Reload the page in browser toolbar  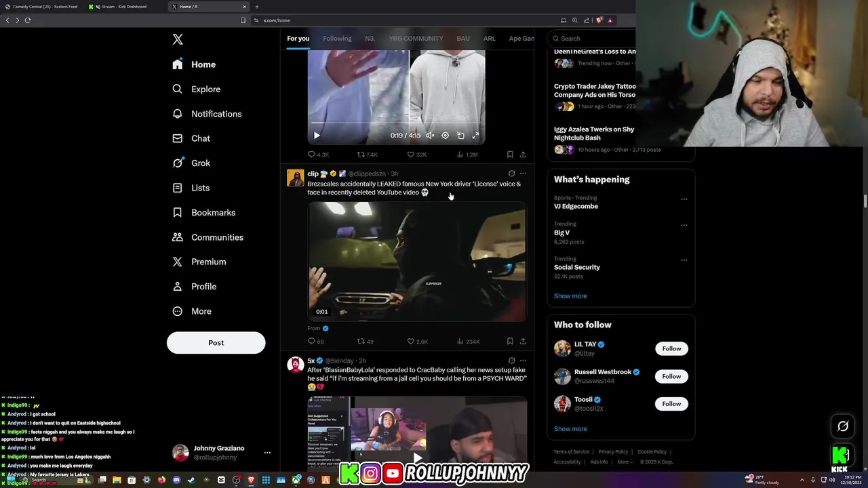point(28,20)
